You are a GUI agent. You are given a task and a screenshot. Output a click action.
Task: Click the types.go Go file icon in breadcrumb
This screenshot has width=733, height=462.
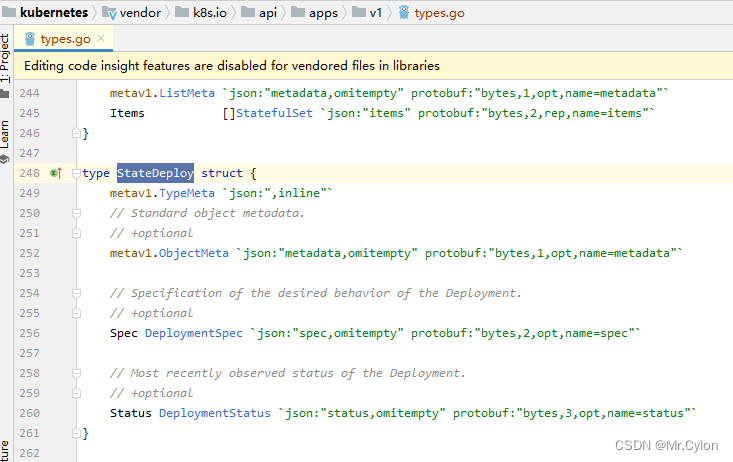[403, 13]
